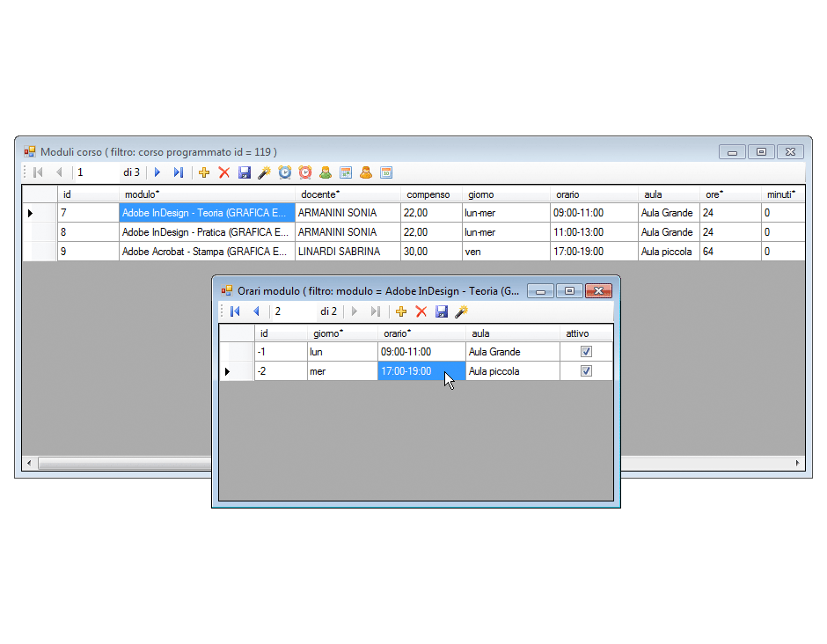827x644 pixels.
Task: Select ARMANINI SONIA cell in row id 8
Action: click(x=348, y=232)
